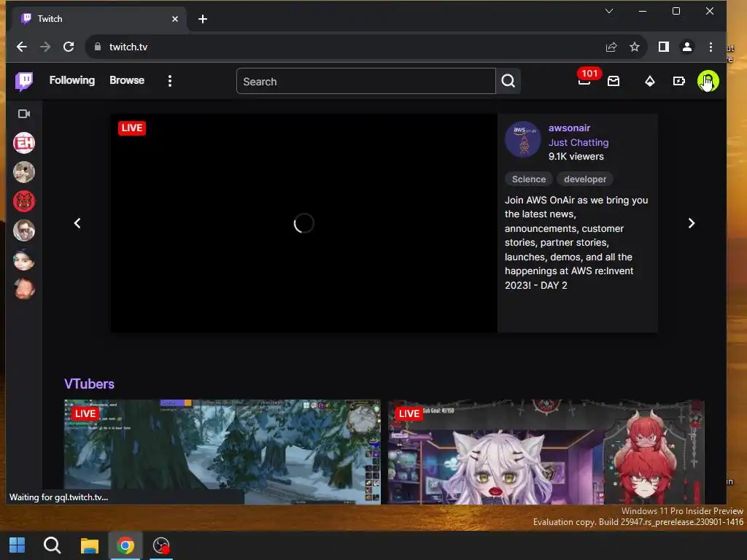Screen dimensions: 747x560
Task: Select the Twitch browser tab
Action: click(99, 19)
